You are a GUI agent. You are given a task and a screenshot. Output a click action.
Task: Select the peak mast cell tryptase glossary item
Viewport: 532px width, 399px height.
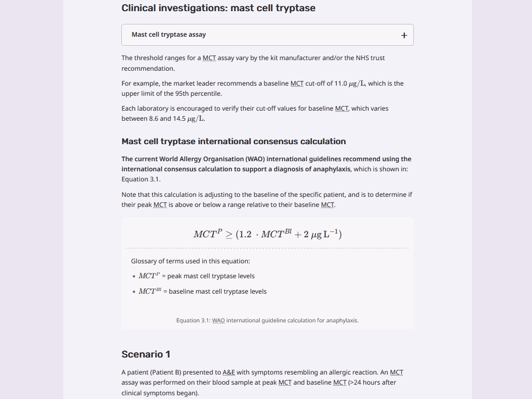click(196, 276)
